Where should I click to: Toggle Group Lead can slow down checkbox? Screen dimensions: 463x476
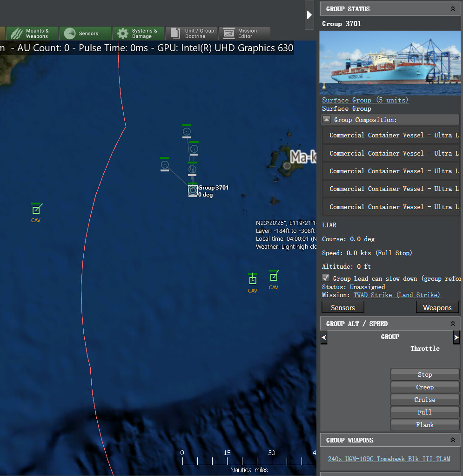(x=326, y=278)
